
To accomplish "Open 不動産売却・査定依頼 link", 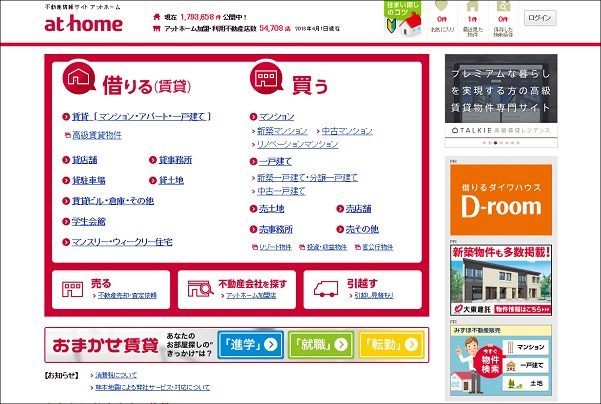I will coord(127,296).
